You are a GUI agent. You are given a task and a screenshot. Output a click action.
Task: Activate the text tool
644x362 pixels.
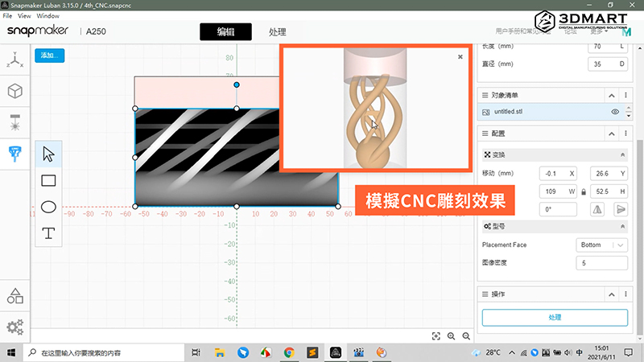tap(48, 233)
